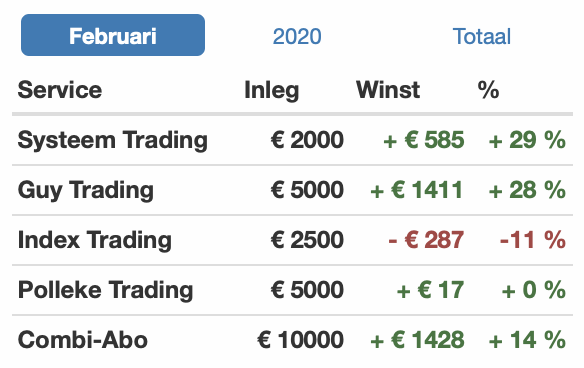584x368 pixels.
Task: Click the + € 1411 Winst value
Action: 417,190
